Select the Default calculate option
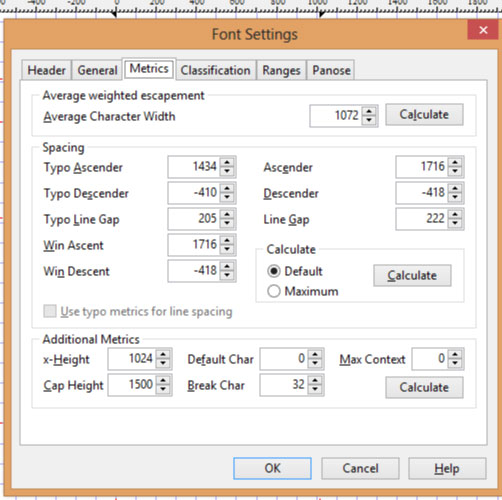Screen dimensions: 502x500 coord(295,271)
